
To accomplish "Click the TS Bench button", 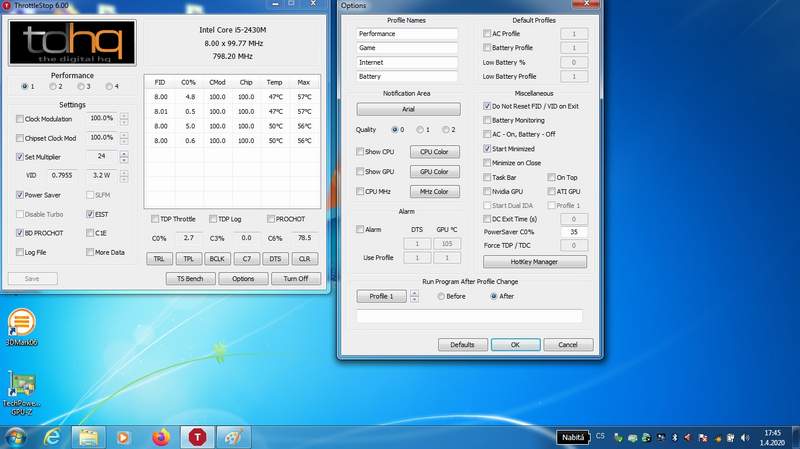I will pyautogui.click(x=190, y=279).
